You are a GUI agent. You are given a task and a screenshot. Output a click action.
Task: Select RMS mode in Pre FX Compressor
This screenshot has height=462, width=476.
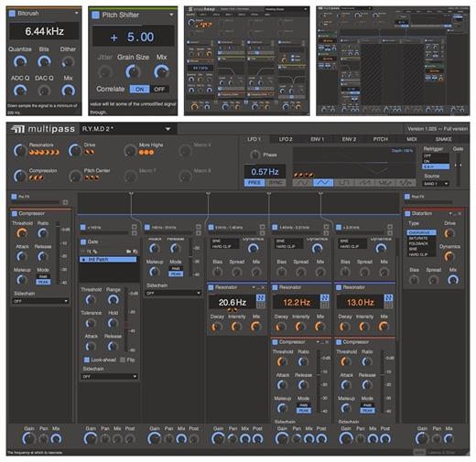coord(43,277)
